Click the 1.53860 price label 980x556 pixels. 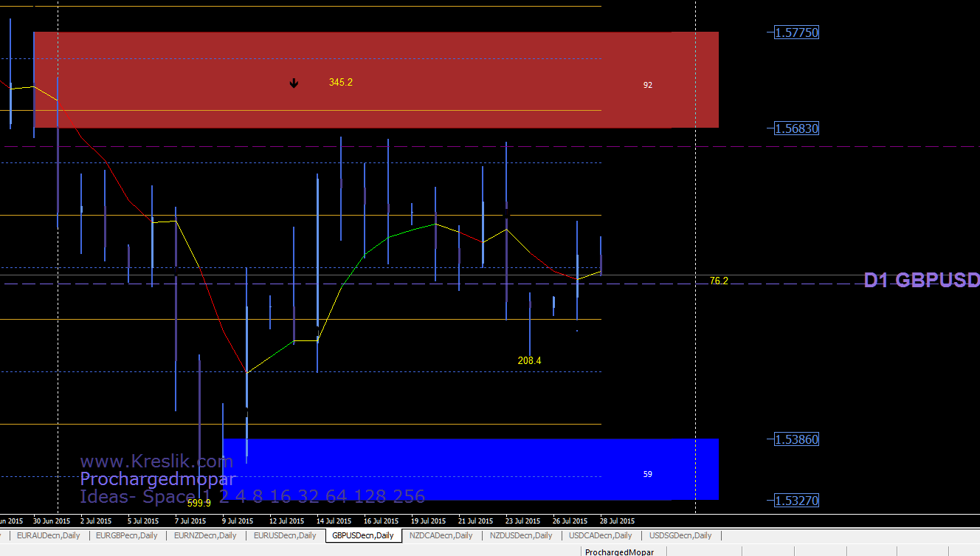click(x=796, y=439)
